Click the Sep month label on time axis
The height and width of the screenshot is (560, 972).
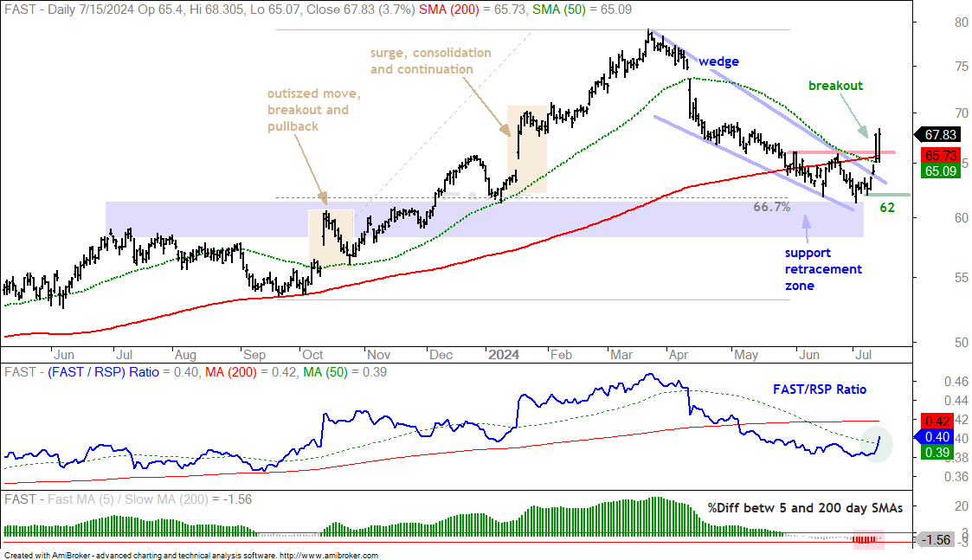click(254, 355)
